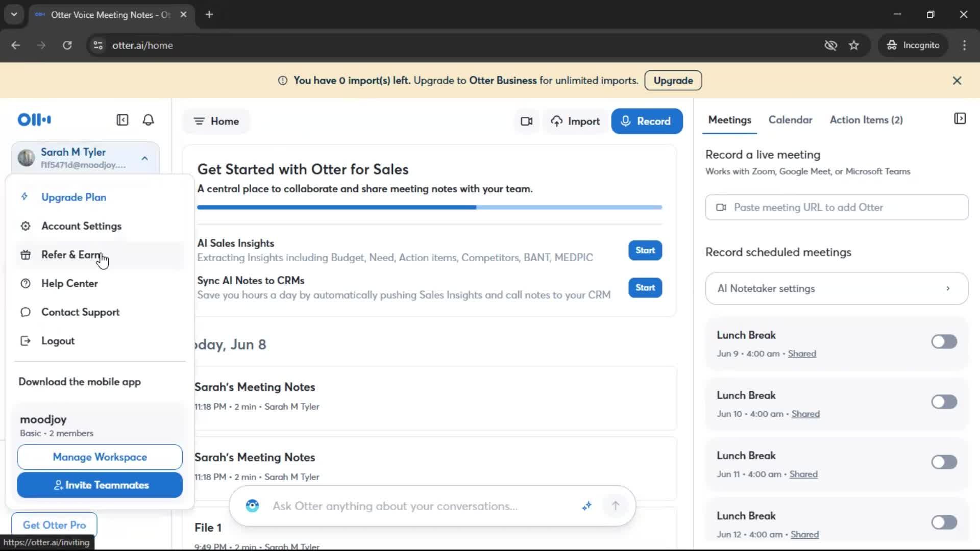This screenshot has width=980, height=551.
Task: Click the otter.ai/home address bar
Action: [454, 45]
